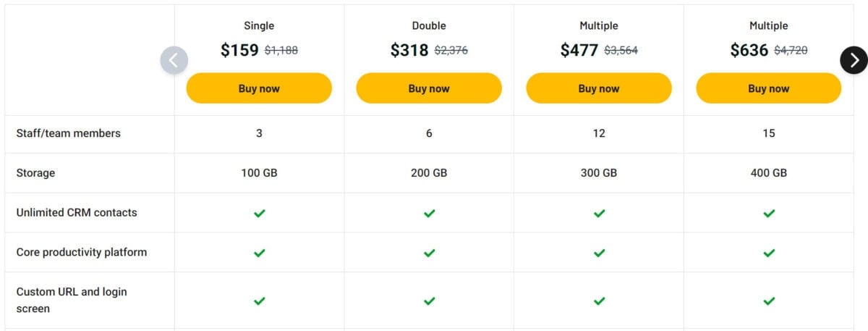Click Double plan Unlimited CRM contacts checkmark
Viewport: 868px width, 331px height.
[429, 213]
